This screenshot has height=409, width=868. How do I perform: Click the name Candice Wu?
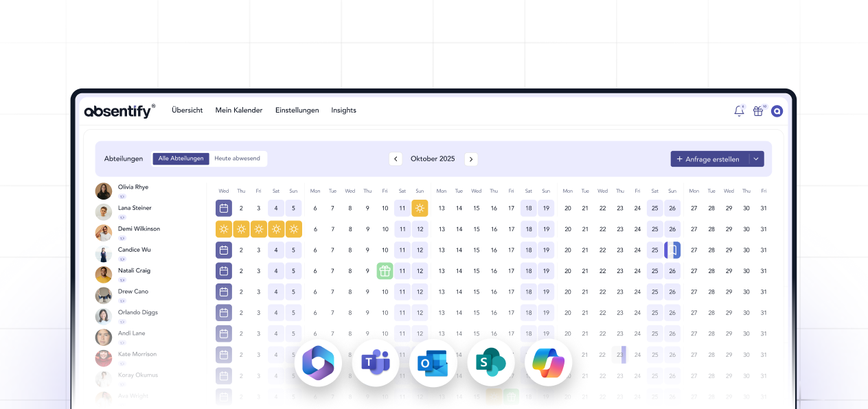point(135,250)
